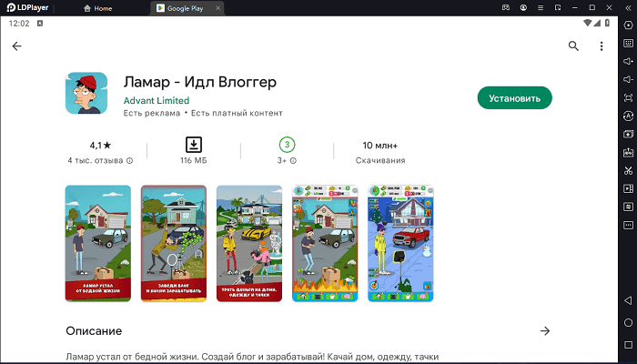Click the 12:02 clock in status bar
The image size is (637, 364).
(19, 24)
